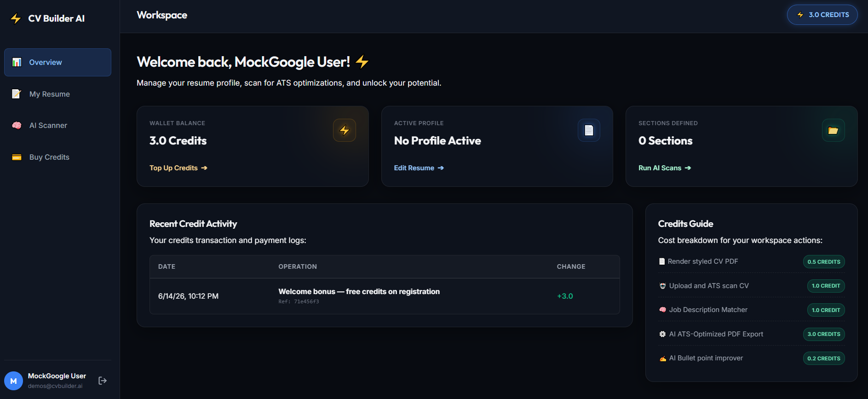Image resolution: width=868 pixels, height=399 pixels.
Task: Click the AI Bullet point improver label
Action: [706, 358]
